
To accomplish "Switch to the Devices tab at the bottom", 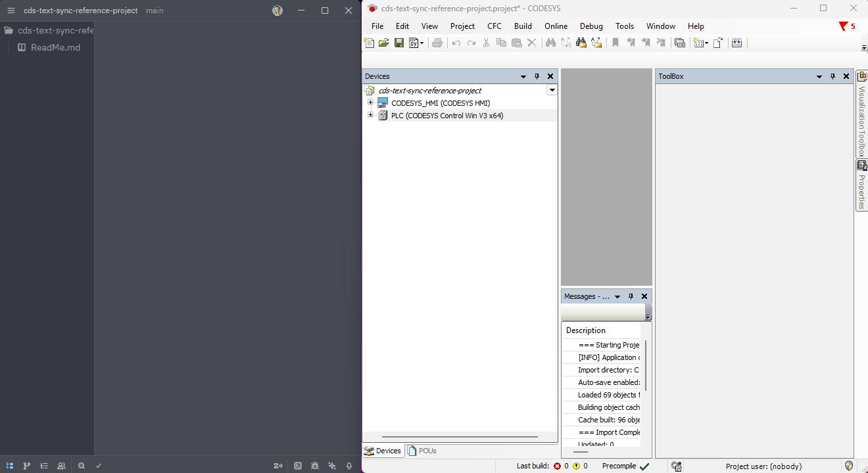I will click(x=383, y=451).
